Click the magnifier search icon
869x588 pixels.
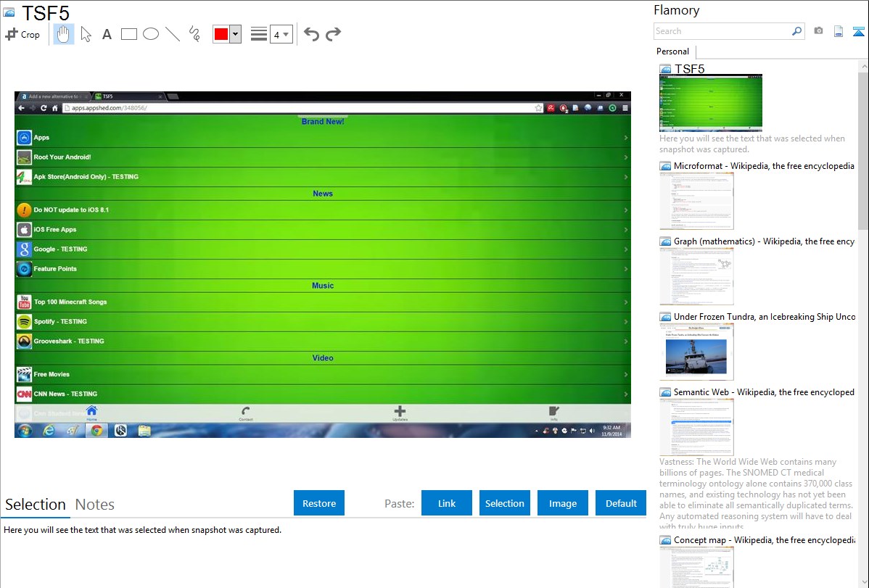click(x=797, y=31)
